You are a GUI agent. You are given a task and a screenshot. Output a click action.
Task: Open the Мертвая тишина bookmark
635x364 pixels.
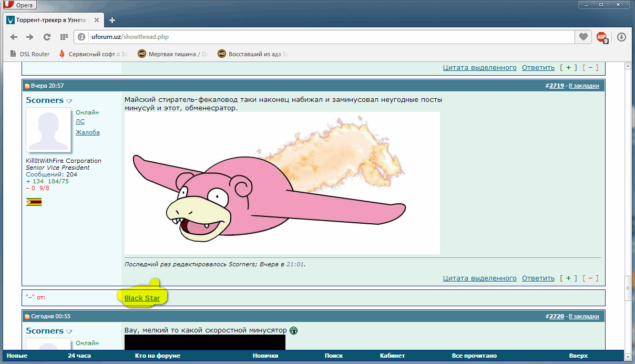click(x=173, y=54)
